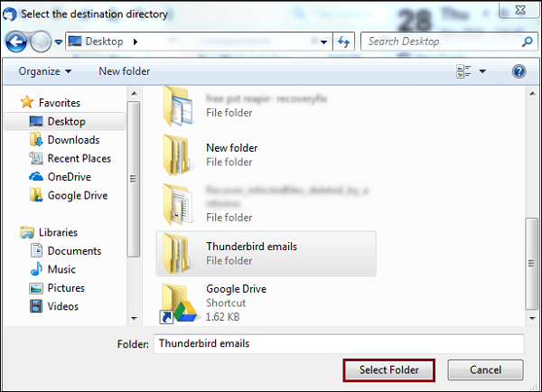Click the Recent Places icon

(36, 158)
